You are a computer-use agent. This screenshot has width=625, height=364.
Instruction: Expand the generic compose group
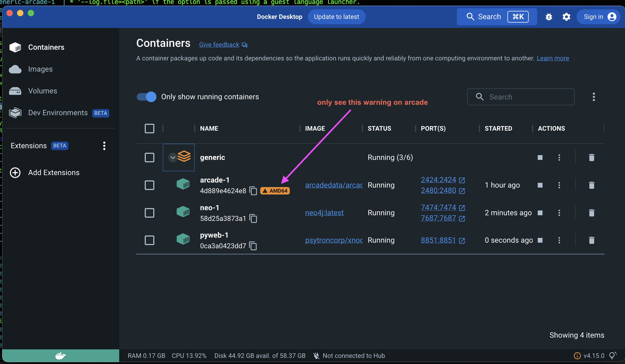(172, 157)
